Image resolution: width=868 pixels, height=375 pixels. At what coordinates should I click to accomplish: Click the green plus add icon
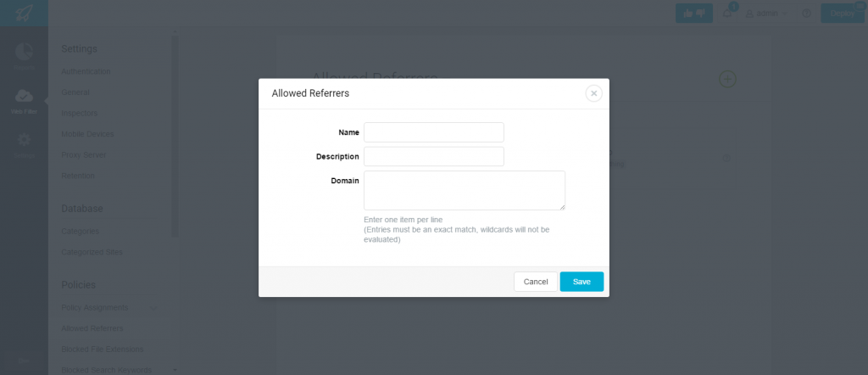727,79
